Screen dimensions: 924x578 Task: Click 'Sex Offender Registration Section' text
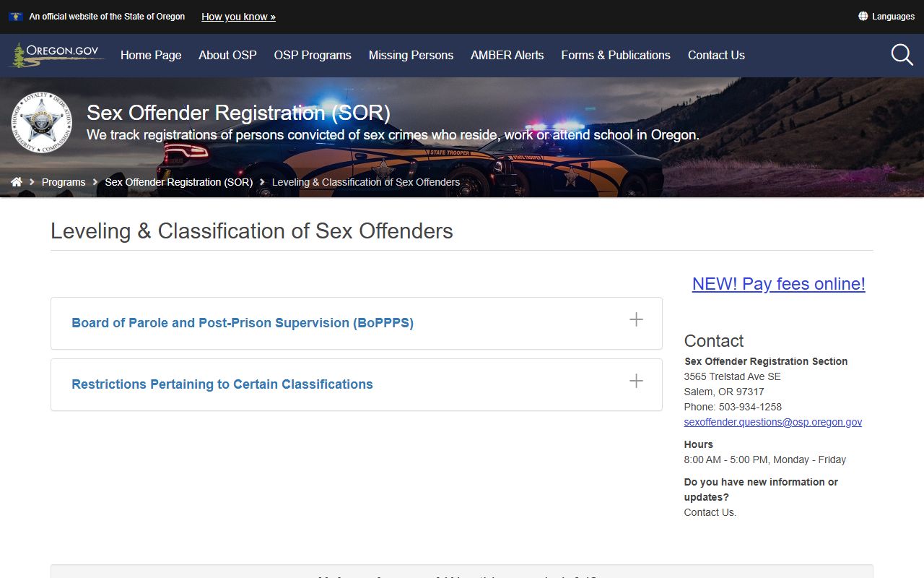tap(766, 361)
